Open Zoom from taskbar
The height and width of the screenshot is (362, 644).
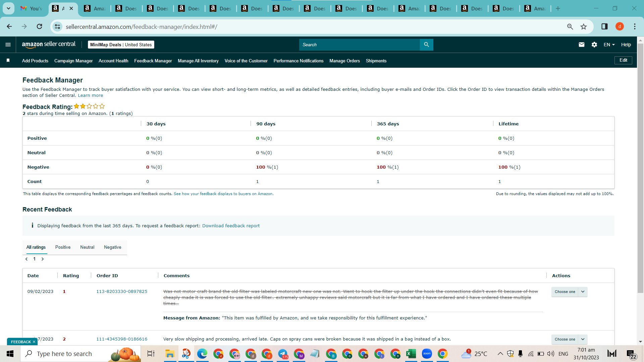tap(427, 354)
